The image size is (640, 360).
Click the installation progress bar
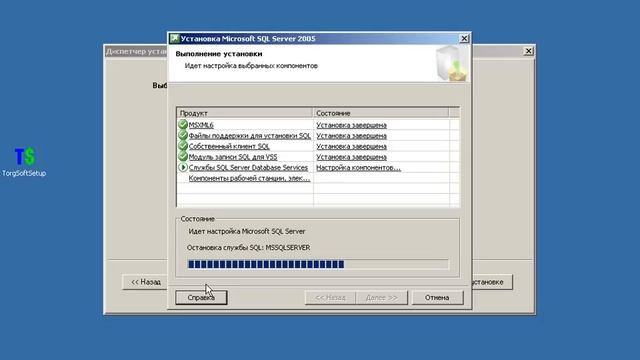point(318,264)
